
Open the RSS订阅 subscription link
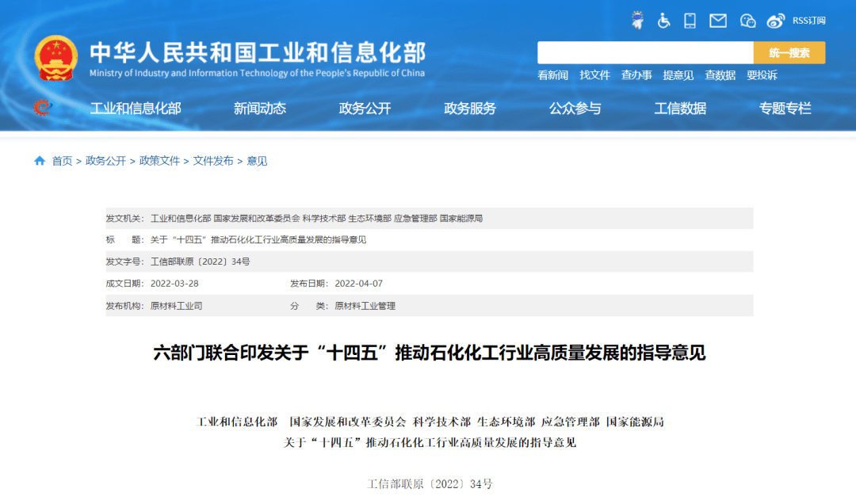click(x=808, y=21)
